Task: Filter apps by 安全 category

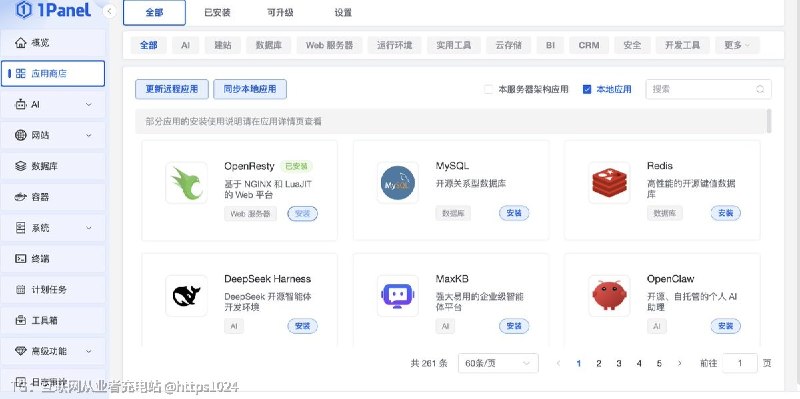Action: [632, 45]
